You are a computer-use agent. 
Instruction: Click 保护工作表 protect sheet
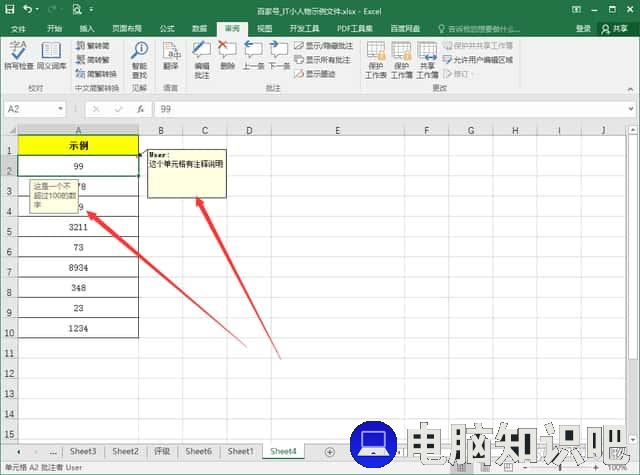point(376,60)
